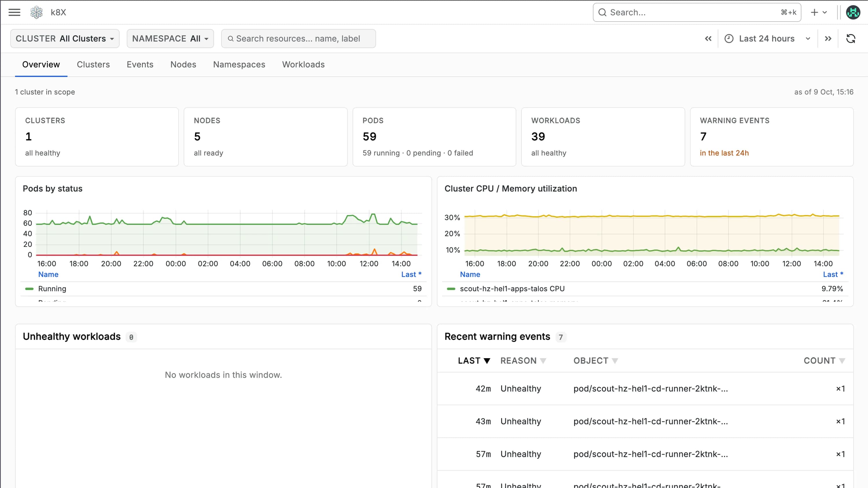
Task: Select the 43m Unhealthy event row
Action: click(x=645, y=421)
